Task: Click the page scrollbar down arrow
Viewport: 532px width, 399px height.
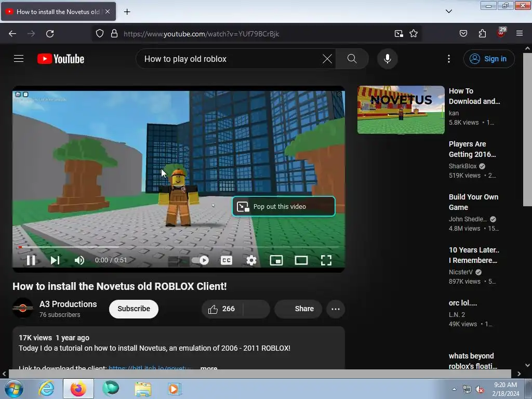Action: [x=527, y=365]
